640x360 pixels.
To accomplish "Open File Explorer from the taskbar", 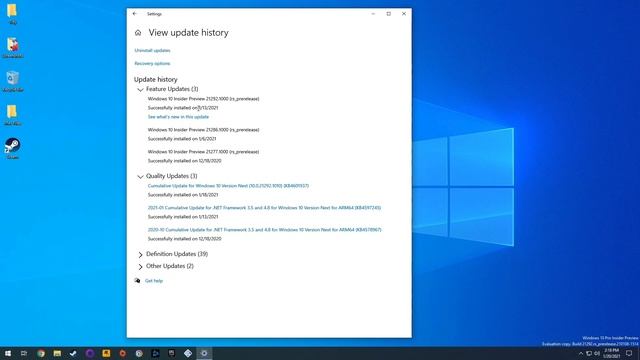I will pos(57,353).
